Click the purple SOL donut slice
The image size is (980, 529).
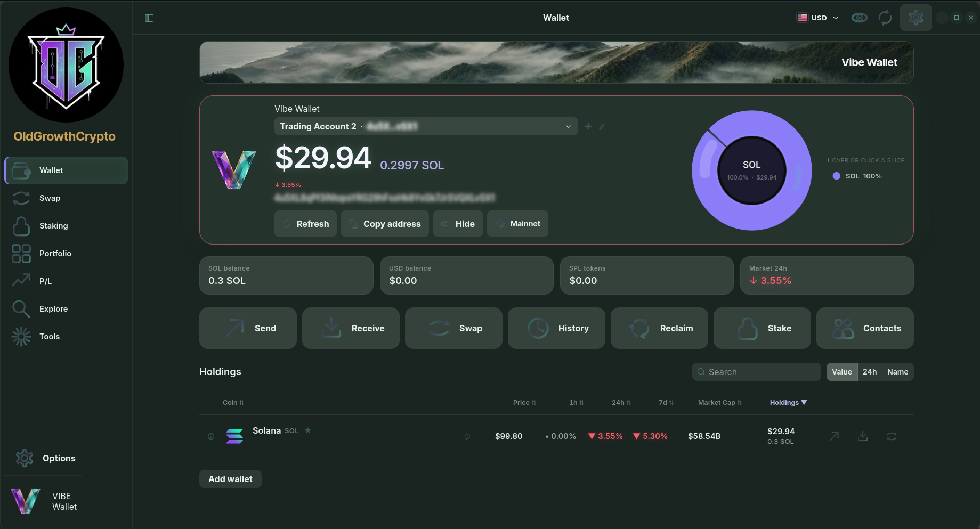pyautogui.click(x=752, y=217)
